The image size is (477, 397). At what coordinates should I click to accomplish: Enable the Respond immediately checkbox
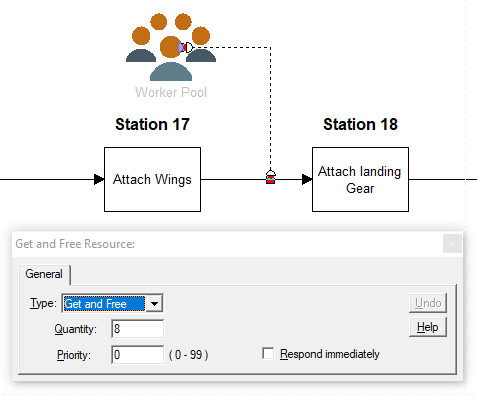(268, 354)
